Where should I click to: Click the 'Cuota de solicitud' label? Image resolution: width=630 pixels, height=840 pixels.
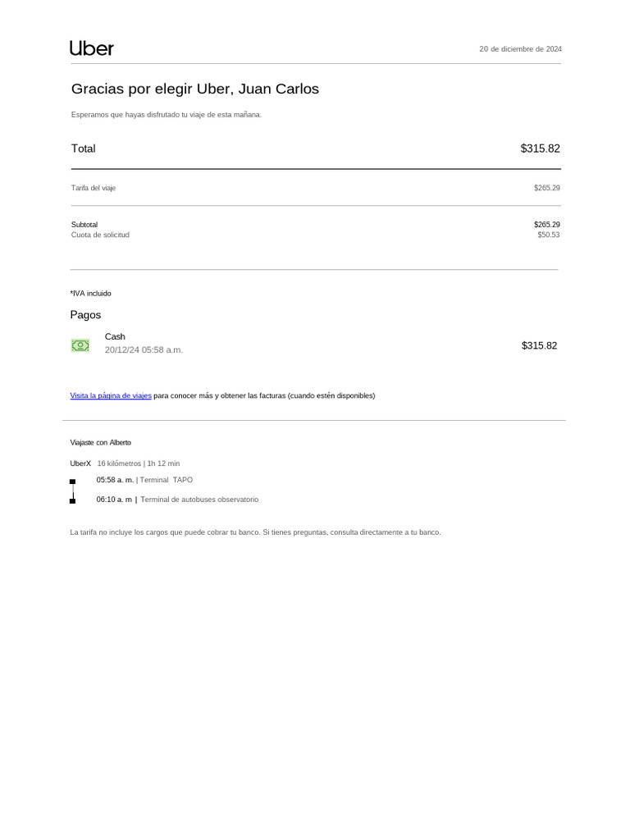coord(100,235)
